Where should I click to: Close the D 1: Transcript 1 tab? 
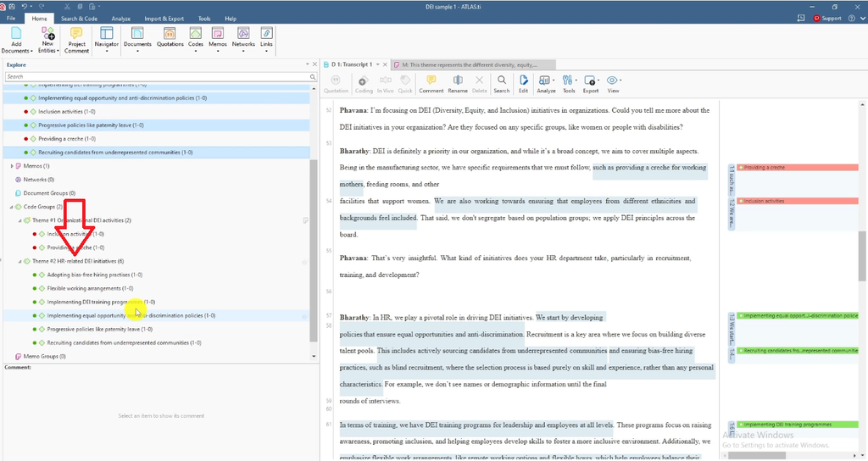tap(386, 64)
